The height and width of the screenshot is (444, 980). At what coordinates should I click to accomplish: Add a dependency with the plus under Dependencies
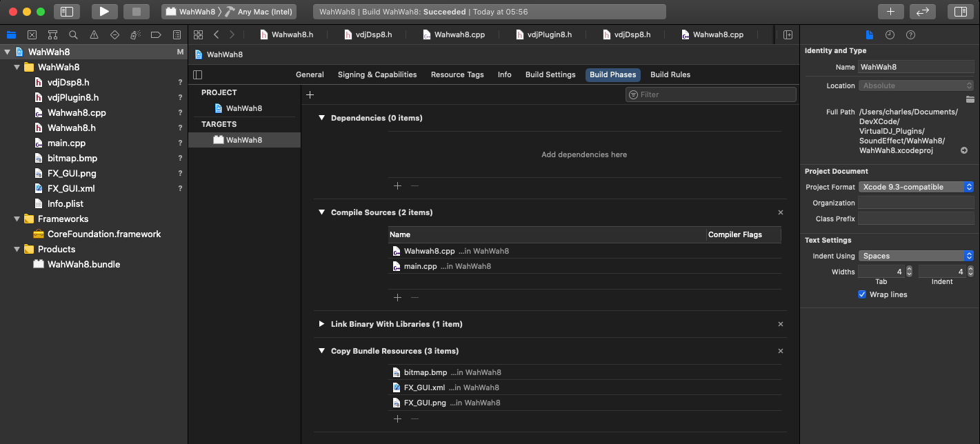coord(397,185)
